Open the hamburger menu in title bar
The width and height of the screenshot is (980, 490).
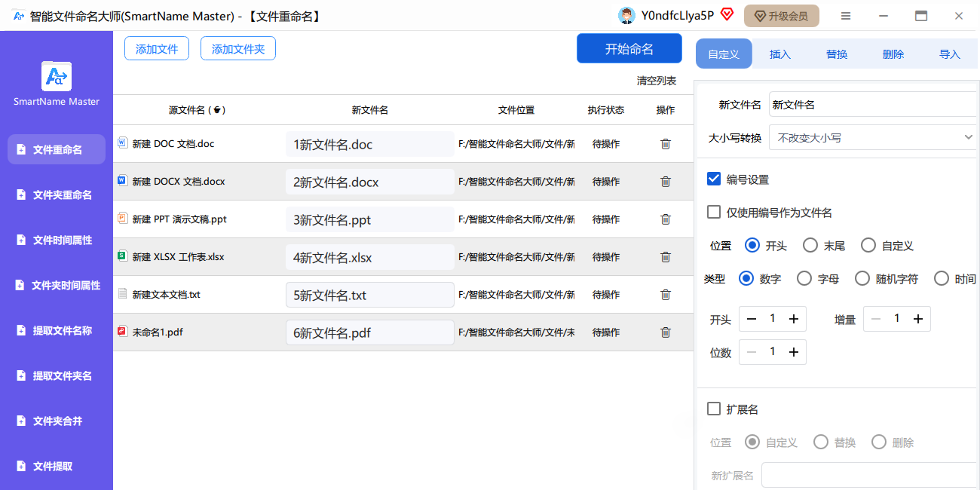(x=846, y=16)
